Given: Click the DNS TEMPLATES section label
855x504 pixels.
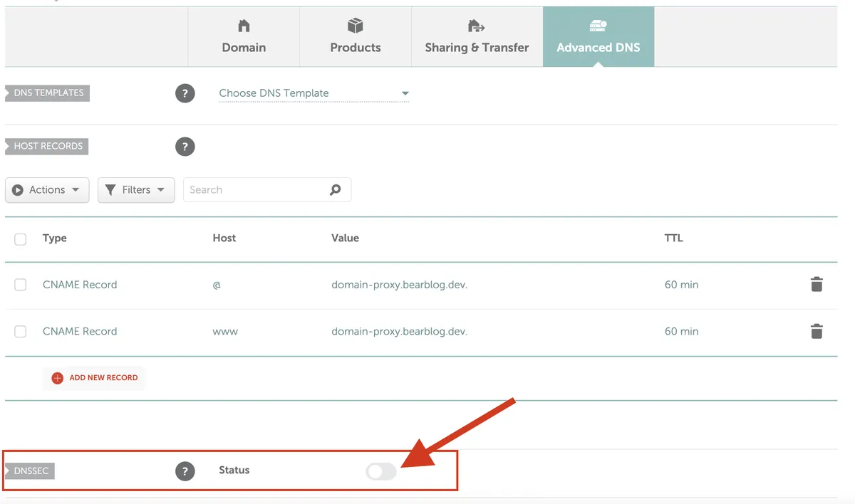Looking at the screenshot, I should (x=48, y=93).
